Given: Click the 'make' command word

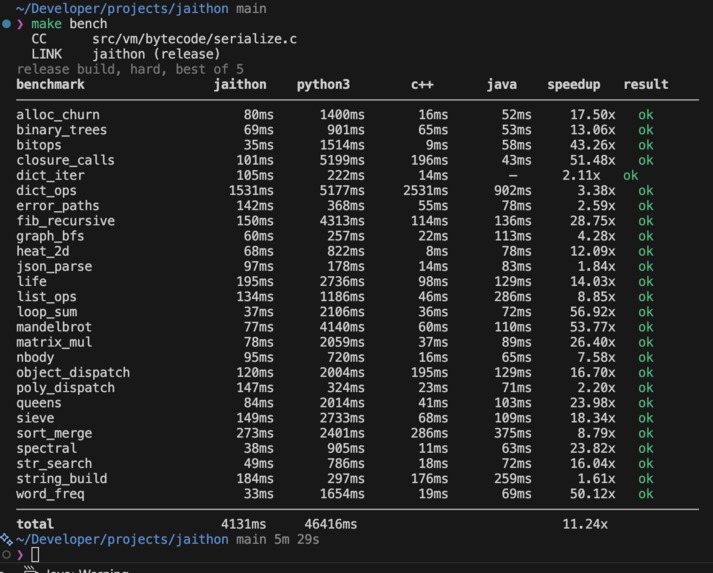Looking at the screenshot, I should click(x=46, y=24).
